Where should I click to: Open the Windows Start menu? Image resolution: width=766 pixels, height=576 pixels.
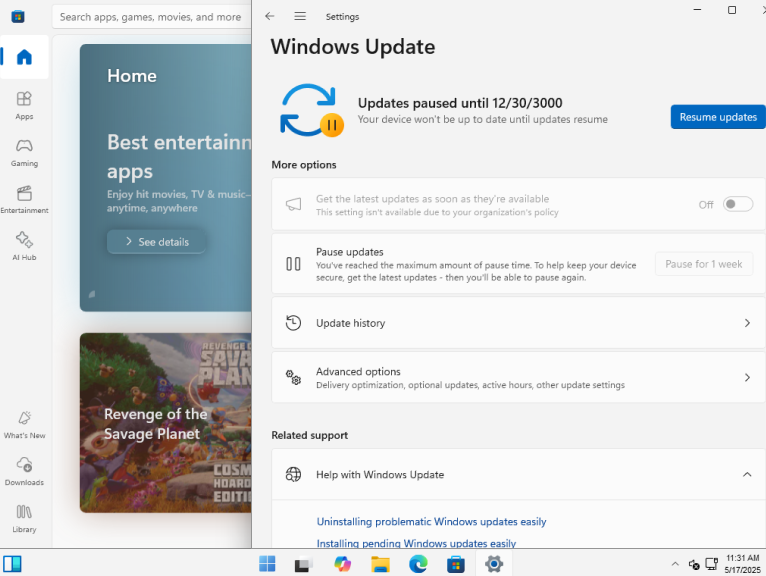[267, 564]
